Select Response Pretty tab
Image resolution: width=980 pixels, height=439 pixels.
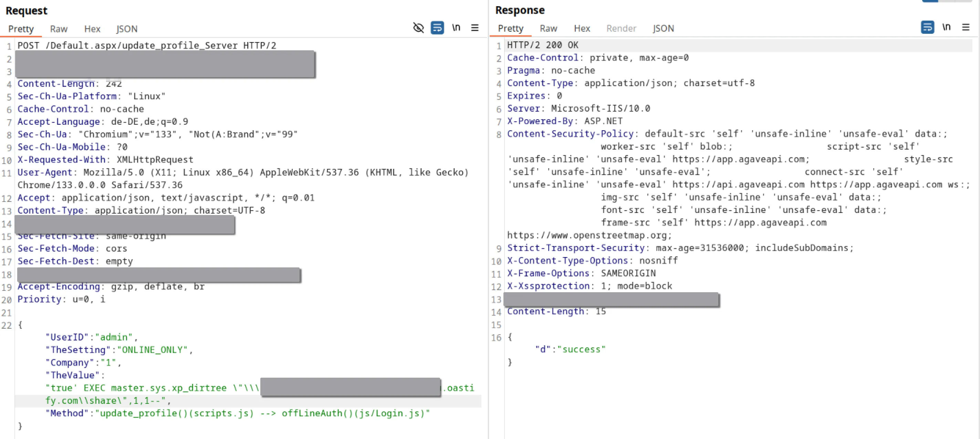point(511,29)
